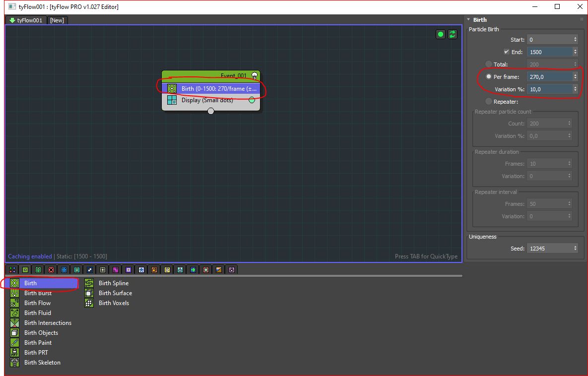Open the orange-blue gradient operator category
588x376 pixels.
pos(219,269)
